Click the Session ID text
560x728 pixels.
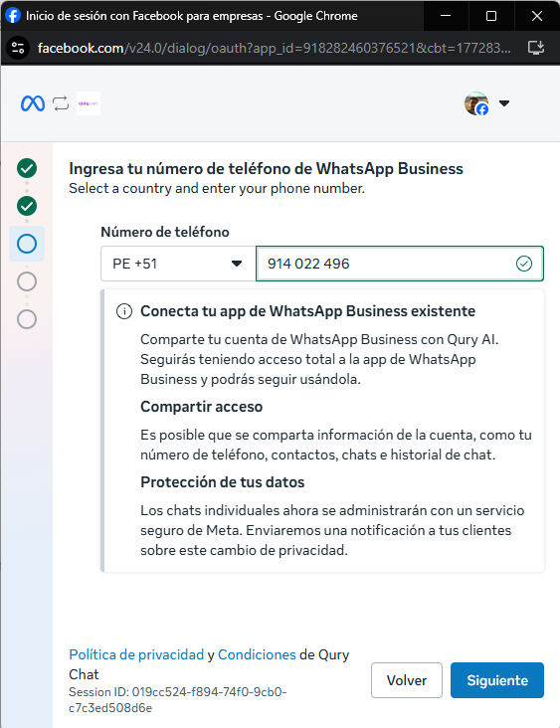click(178, 700)
